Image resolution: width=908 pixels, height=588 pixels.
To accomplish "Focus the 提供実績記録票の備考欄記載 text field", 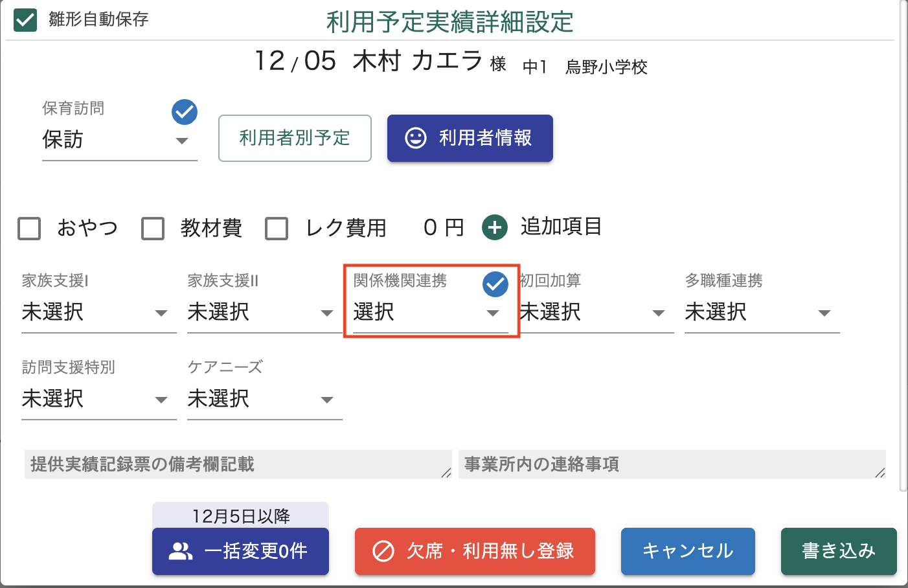I will [x=238, y=464].
